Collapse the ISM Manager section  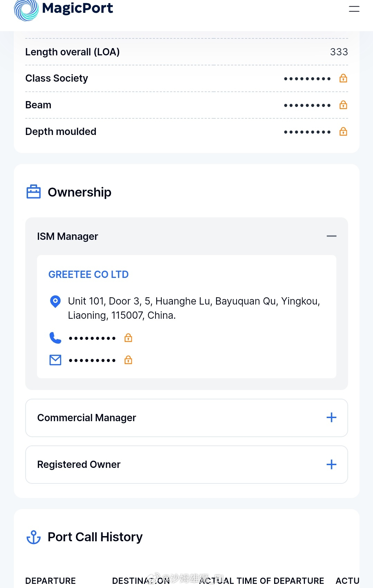[331, 236]
